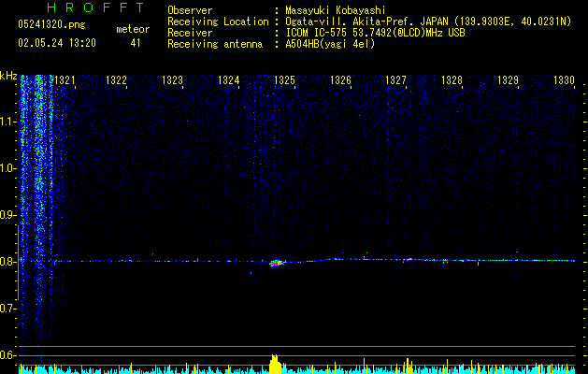Click time marker 1322
The image size is (588, 374).
(x=116, y=80)
